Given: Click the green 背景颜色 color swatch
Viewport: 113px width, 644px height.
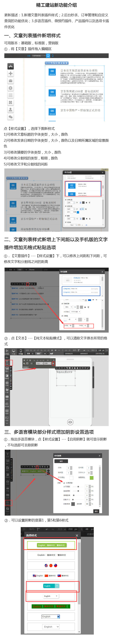Looking at the screenshot, I should (x=92, y=478).
